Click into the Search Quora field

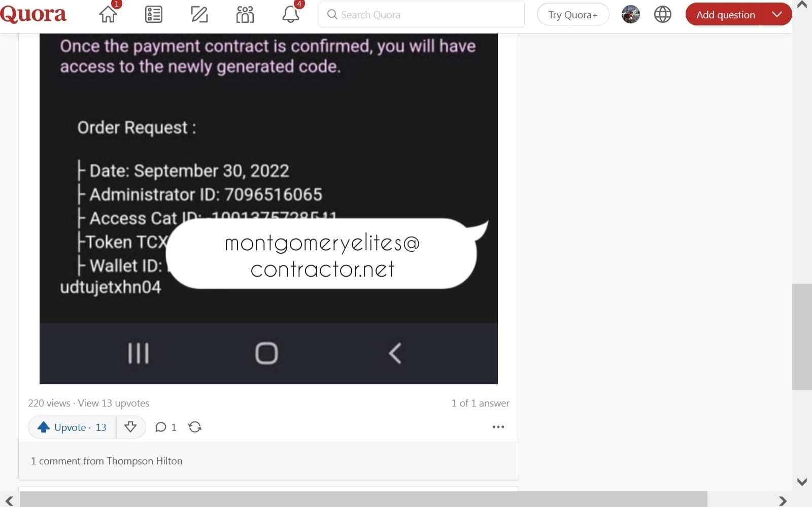[x=422, y=14]
